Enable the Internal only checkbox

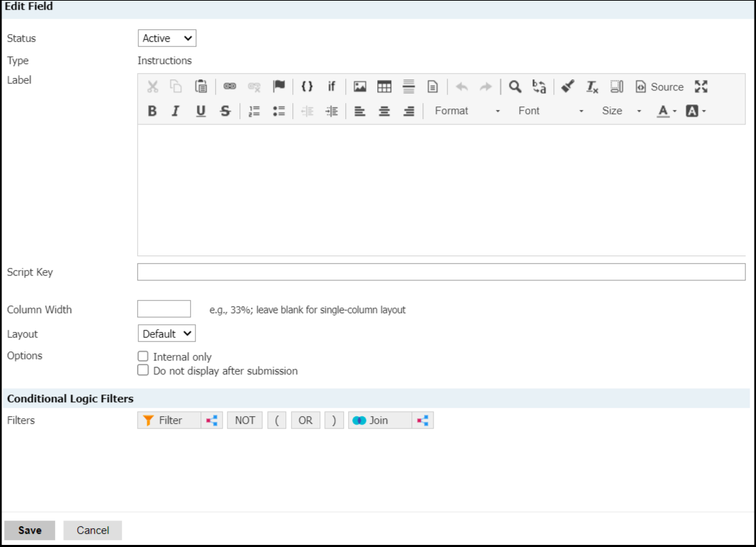[143, 356]
